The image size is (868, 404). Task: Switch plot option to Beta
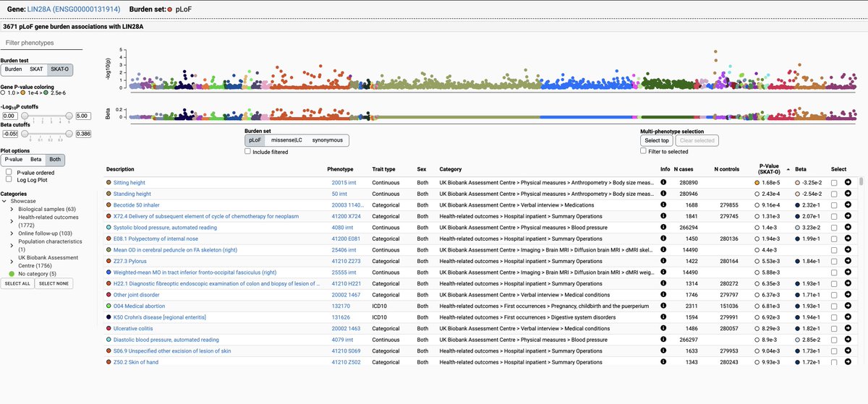pos(36,159)
